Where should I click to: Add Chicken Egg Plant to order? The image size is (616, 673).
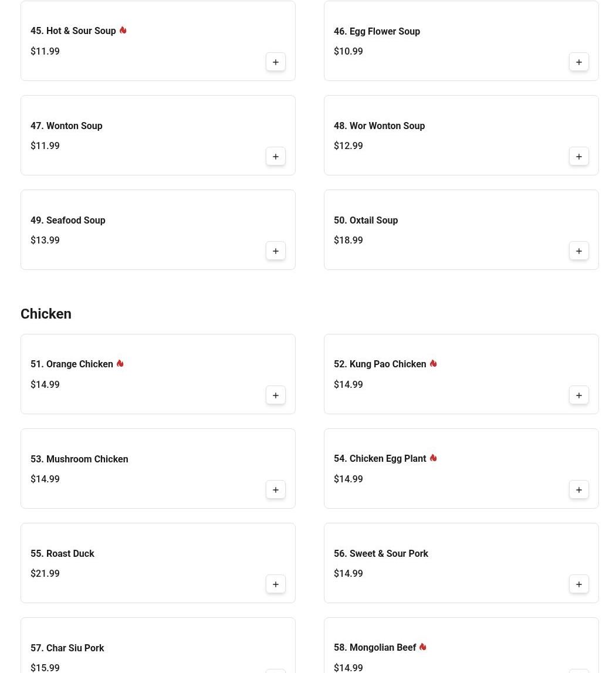click(x=578, y=490)
